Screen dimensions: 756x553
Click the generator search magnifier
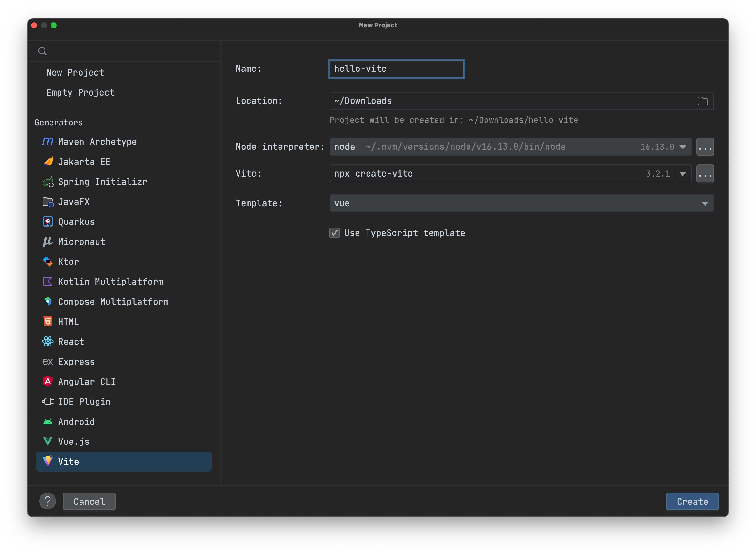(x=42, y=51)
